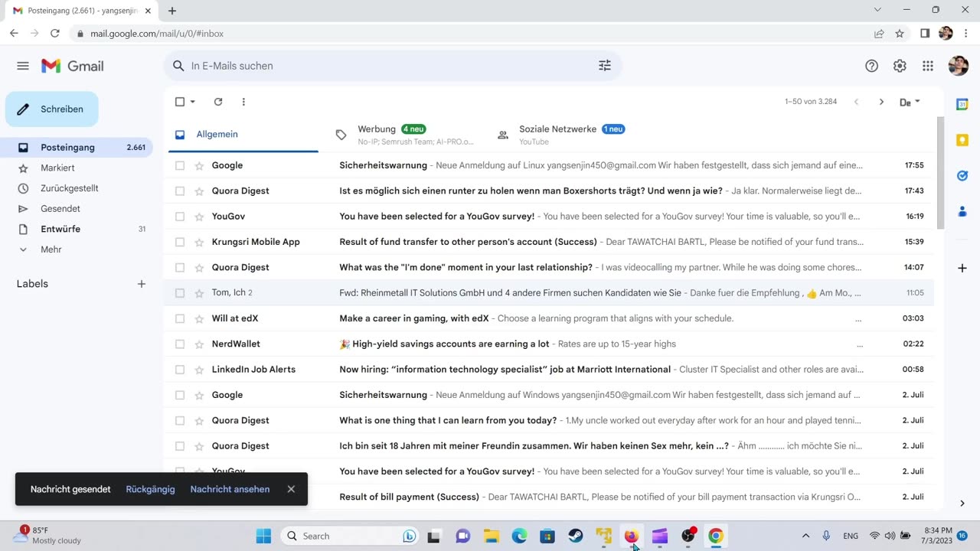The height and width of the screenshot is (551, 980).
Task: Open Google Calendar side panel icon
Action: (962, 105)
